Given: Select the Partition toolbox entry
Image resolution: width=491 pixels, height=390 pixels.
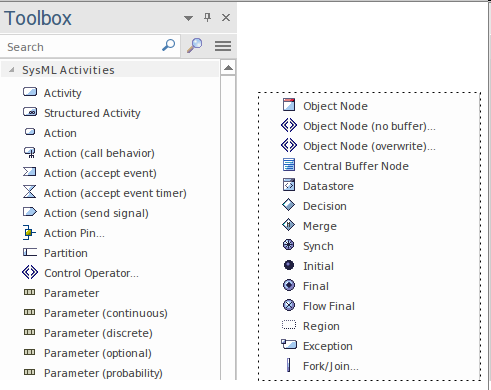Looking at the screenshot, I should point(55,253).
